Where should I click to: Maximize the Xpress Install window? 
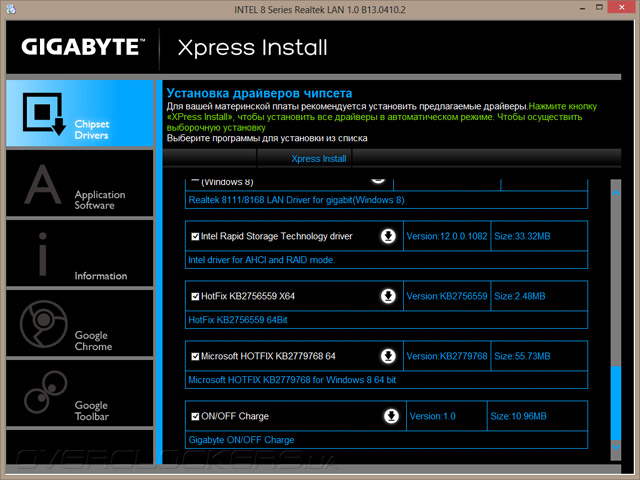click(599, 7)
